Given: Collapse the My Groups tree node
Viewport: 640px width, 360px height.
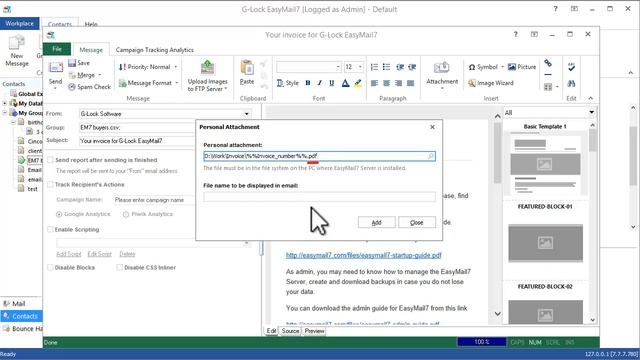Looking at the screenshot, I should click(5, 113).
